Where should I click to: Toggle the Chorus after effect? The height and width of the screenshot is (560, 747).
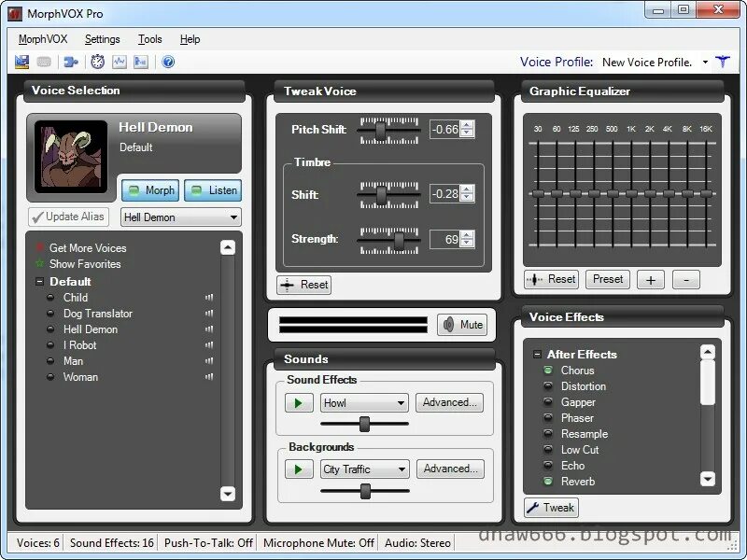548,370
